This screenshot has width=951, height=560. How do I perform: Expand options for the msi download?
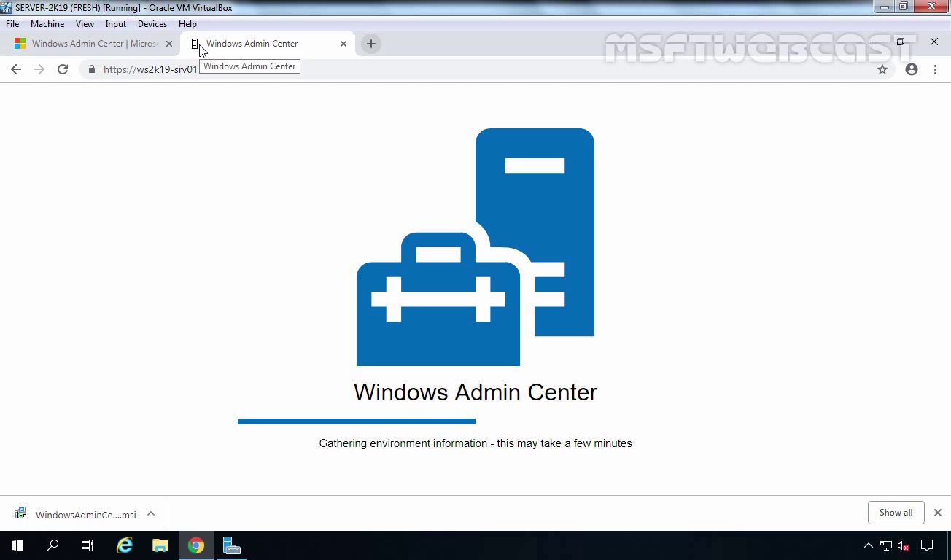click(x=151, y=513)
